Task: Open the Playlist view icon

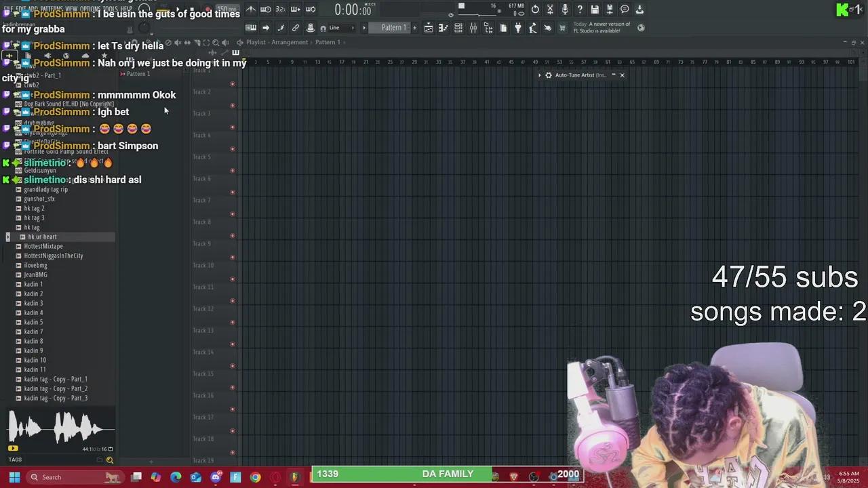Action: [x=429, y=28]
